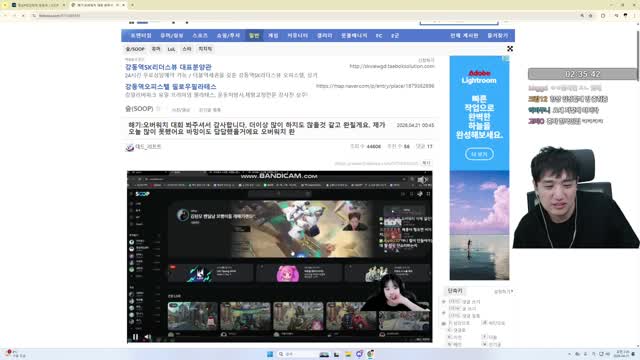This screenshot has width=640, height=360.
Task: Click the Adobe Lightroom ad banner image
Action: 479,168
